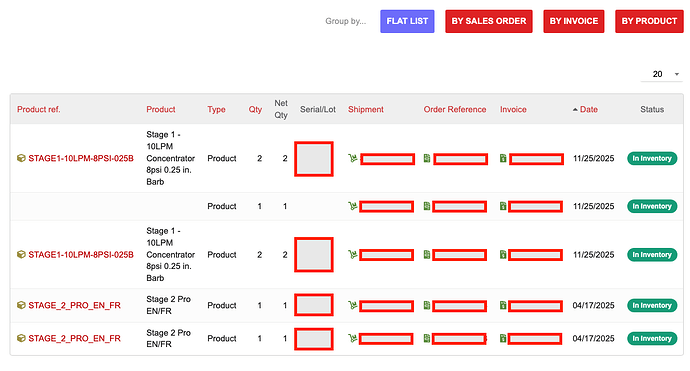690x371 pixels.
Task: Click the shipment cart icon in the second STAGE1 row
Action: tap(352, 254)
